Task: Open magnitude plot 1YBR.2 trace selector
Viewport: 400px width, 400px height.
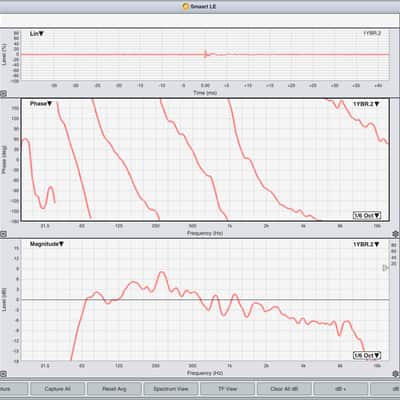Action: (366, 244)
